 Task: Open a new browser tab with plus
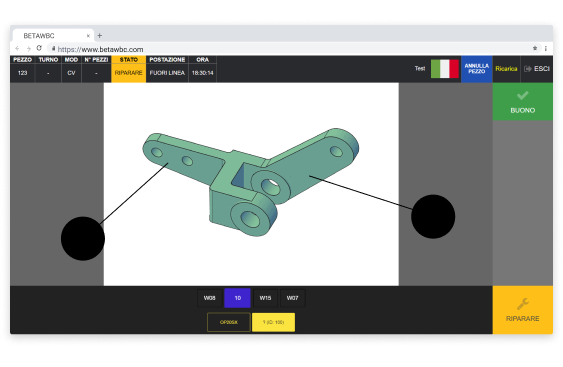coord(99,36)
